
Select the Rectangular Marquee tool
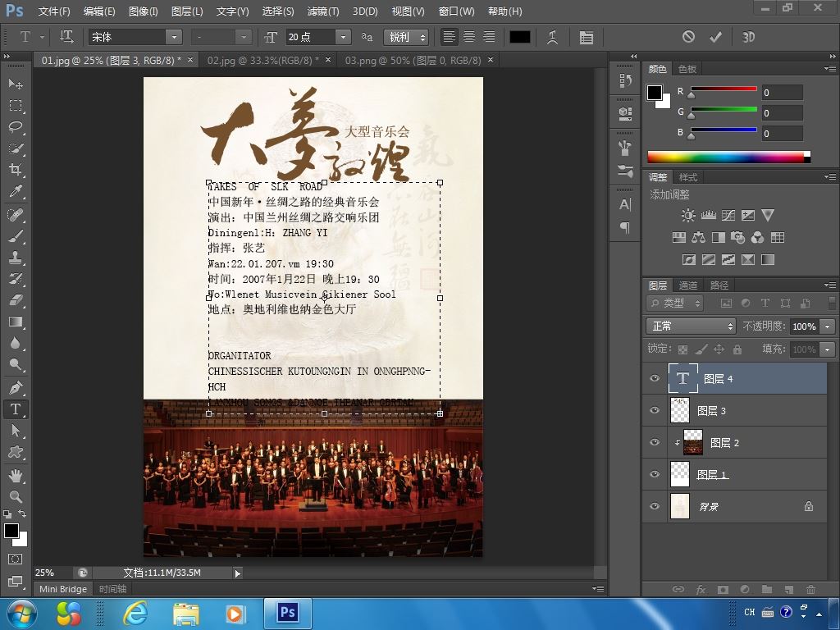click(x=16, y=106)
